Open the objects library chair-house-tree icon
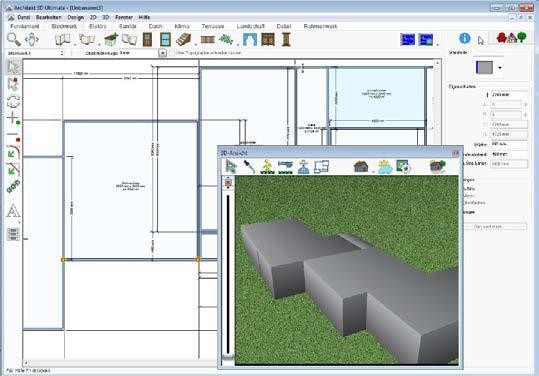Viewport: 539px width, 376px height. [512, 37]
